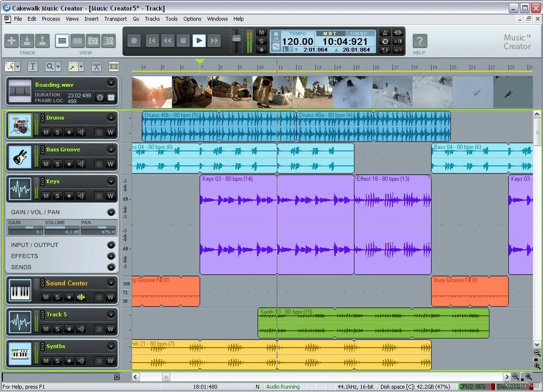Click the Sound Center piano keys icon
The height and width of the screenshot is (392, 543).
click(20, 290)
